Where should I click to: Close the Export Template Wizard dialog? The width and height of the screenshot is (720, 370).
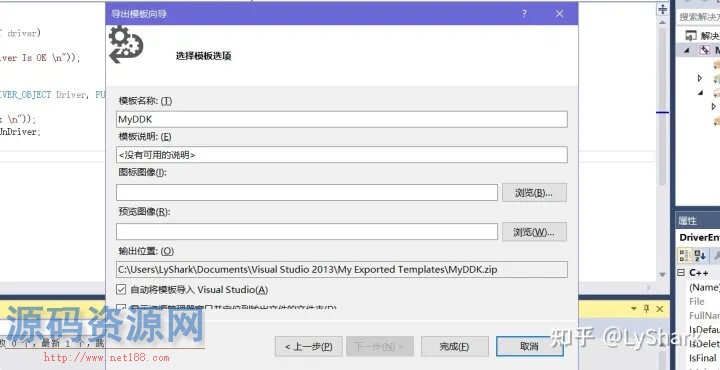[x=559, y=14]
